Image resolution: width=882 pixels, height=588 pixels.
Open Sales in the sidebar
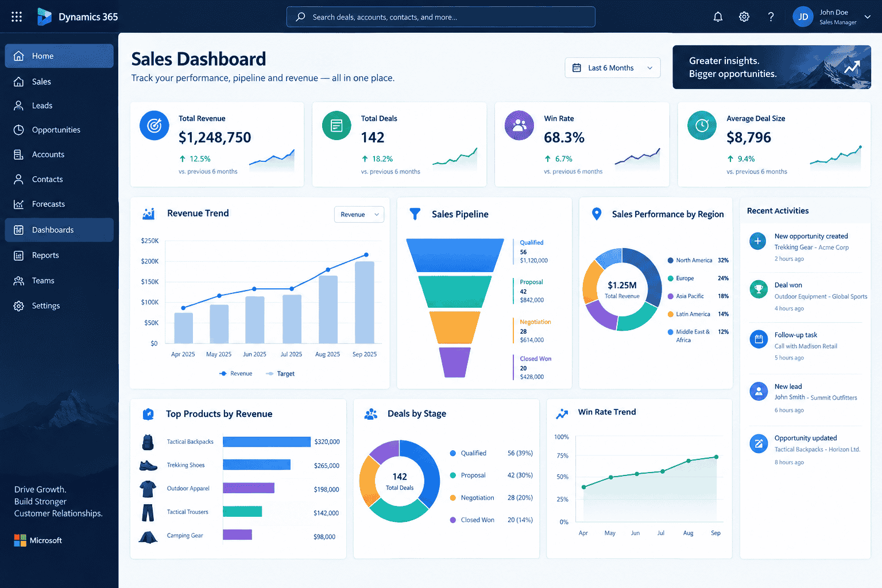(59, 82)
